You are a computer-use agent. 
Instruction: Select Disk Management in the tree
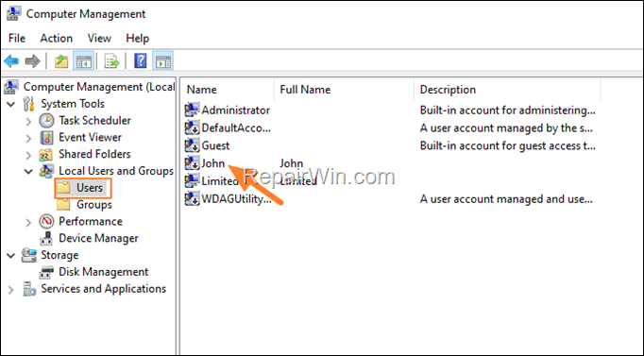[x=104, y=272]
